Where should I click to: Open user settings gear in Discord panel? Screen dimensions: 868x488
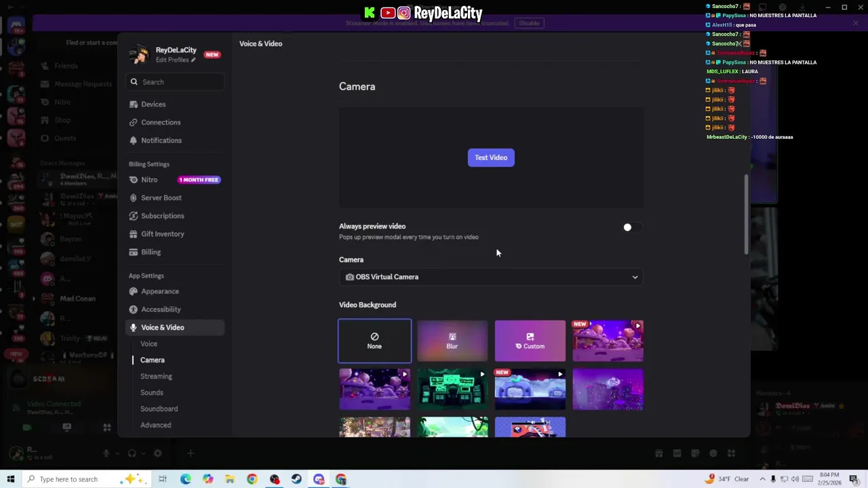point(158,453)
